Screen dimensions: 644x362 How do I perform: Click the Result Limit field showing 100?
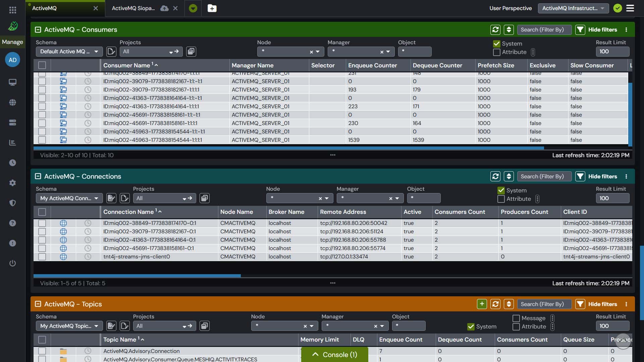coord(612,51)
